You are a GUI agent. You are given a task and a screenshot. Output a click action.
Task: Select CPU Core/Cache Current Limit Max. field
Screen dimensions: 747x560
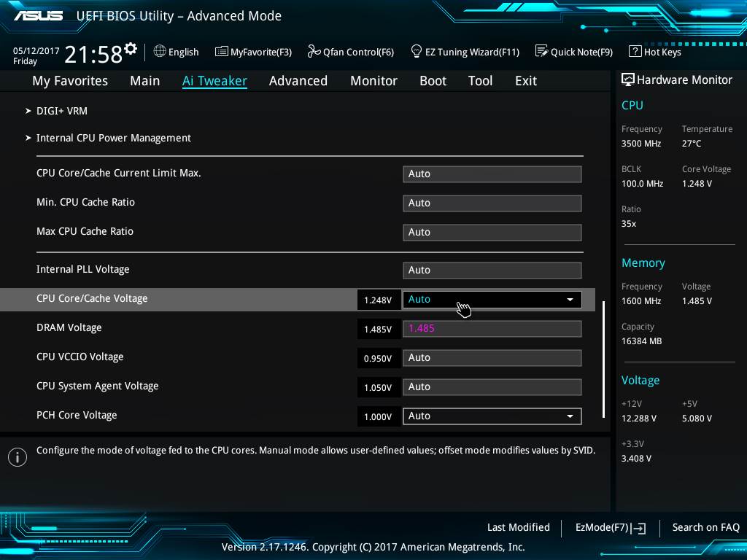tap(492, 174)
